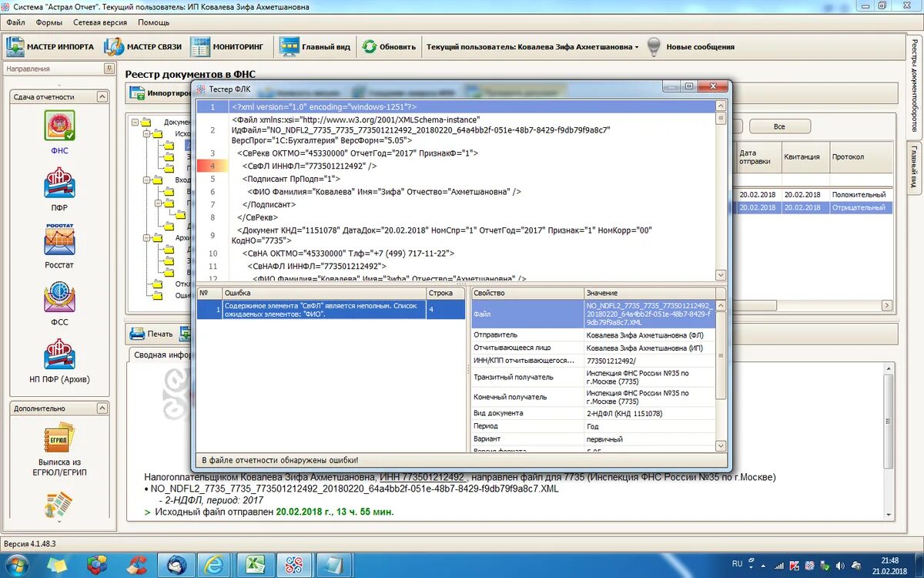Viewport: 924px width, 578px height.
Task: Collapse the root Документы tree node
Action: (136, 122)
